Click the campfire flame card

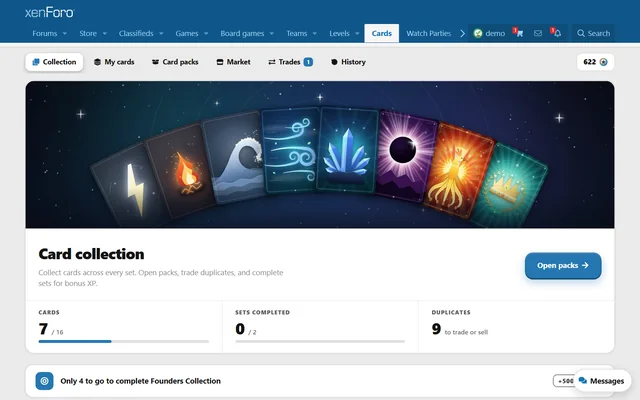pos(180,169)
